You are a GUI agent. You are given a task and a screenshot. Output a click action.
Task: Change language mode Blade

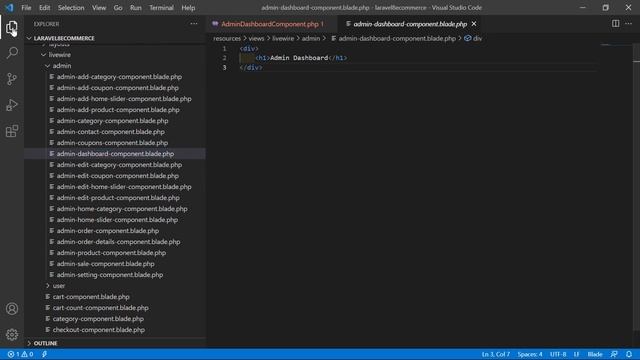pos(595,354)
